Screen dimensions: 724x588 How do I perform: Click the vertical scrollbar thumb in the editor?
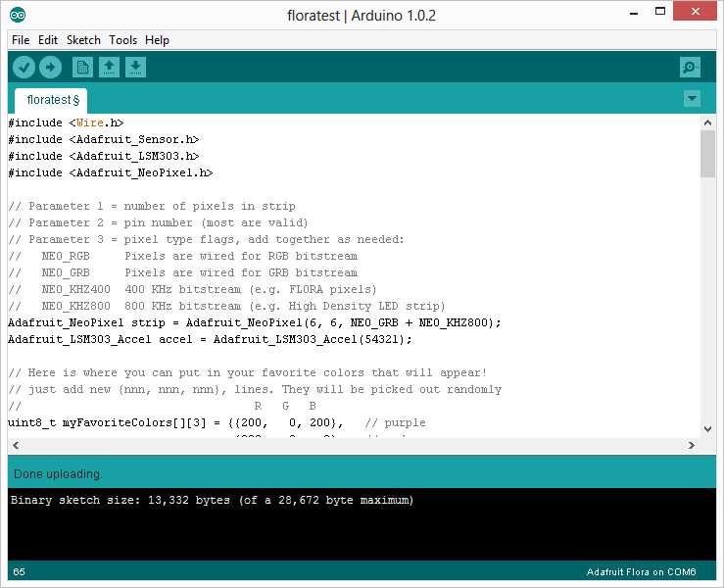pos(707,154)
